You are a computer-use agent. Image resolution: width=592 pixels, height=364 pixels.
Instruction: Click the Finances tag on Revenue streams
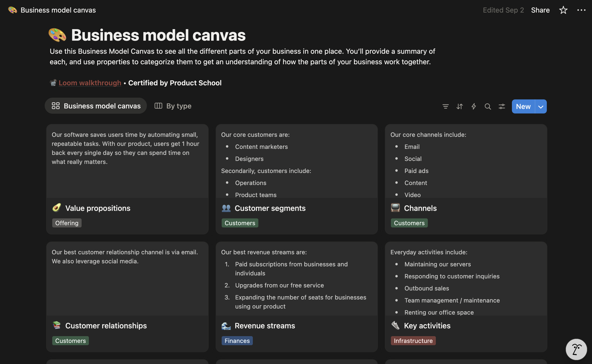tap(237, 341)
